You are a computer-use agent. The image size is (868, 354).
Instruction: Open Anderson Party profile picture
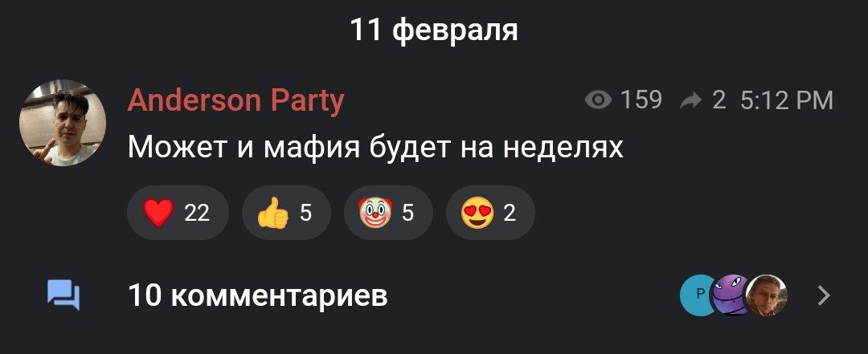click(x=63, y=124)
